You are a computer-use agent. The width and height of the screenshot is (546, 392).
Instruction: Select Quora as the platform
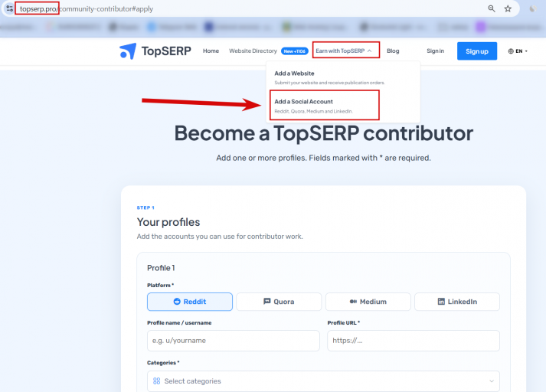click(x=279, y=302)
